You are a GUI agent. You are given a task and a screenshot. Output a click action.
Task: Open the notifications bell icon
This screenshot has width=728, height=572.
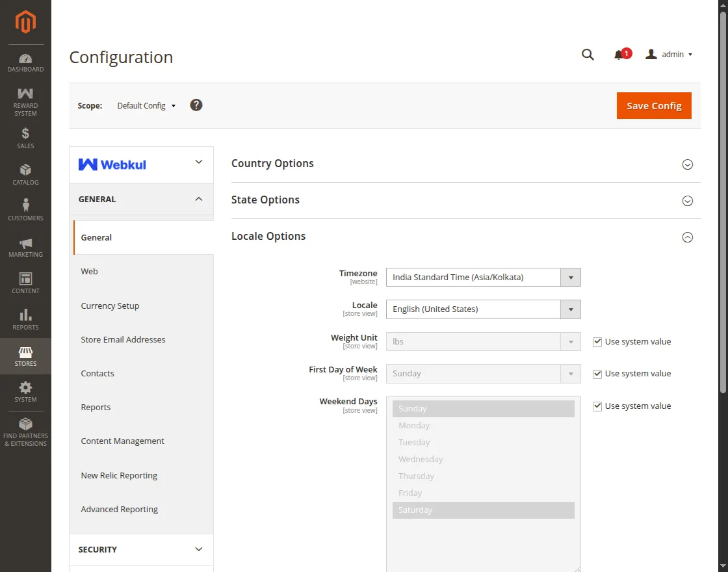click(x=619, y=55)
